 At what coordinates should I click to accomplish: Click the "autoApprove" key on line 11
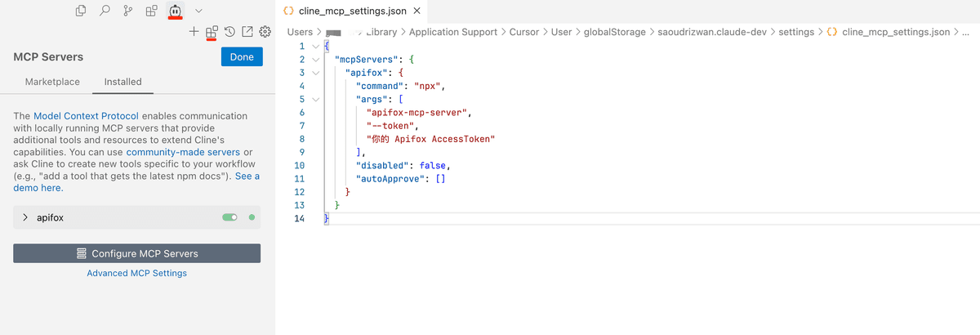click(x=391, y=178)
